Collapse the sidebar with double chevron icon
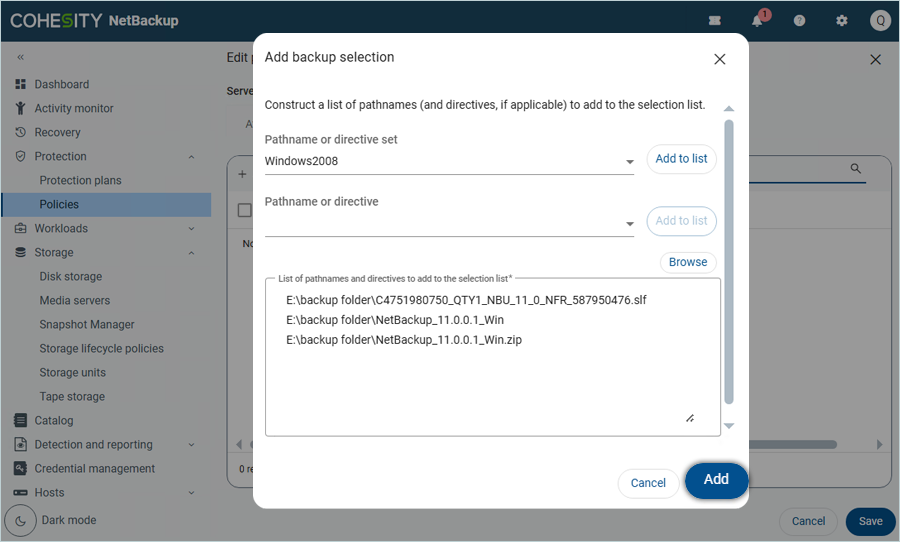 pyautogui.click(x=21, y=58)
